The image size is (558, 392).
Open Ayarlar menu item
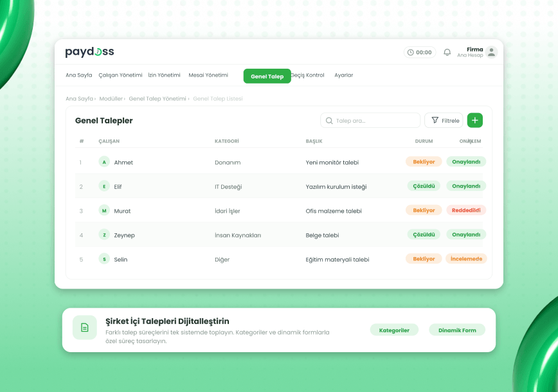click(x=344, y=75)
